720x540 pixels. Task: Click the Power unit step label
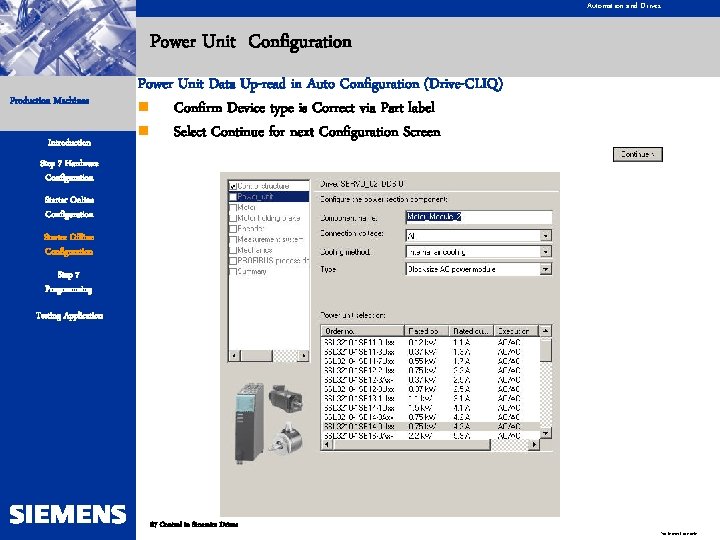255,197
